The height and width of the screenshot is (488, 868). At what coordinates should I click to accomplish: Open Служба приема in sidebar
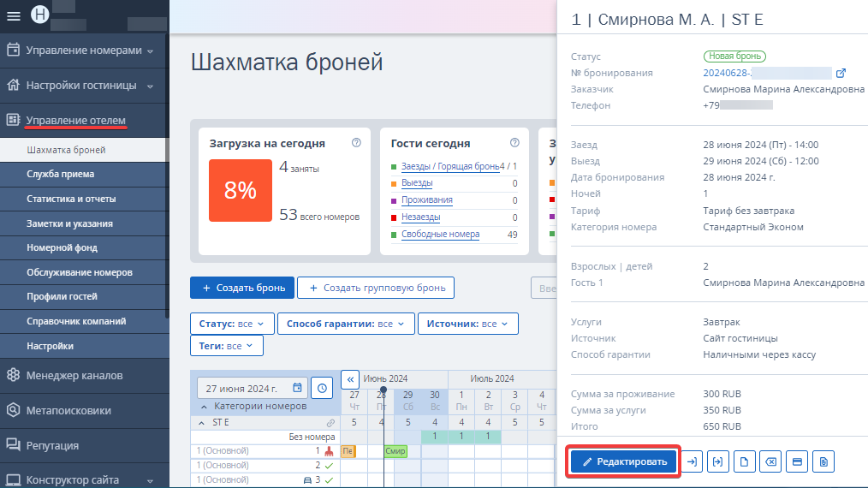(60, 174)
